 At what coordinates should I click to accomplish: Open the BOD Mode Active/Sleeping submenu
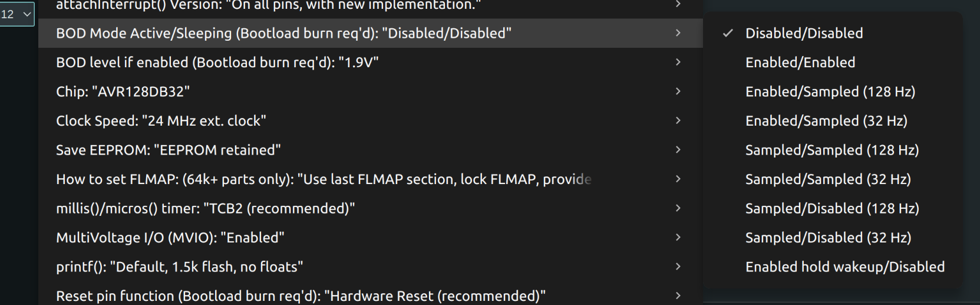click(x=283, y=34)
